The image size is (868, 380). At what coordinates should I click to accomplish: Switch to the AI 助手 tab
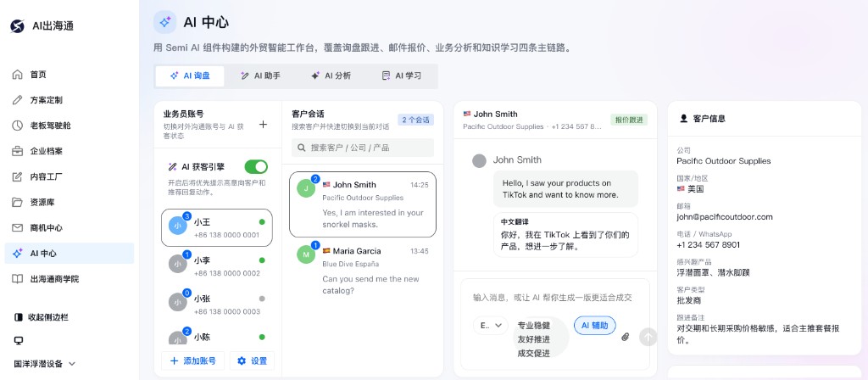(260, 75)
